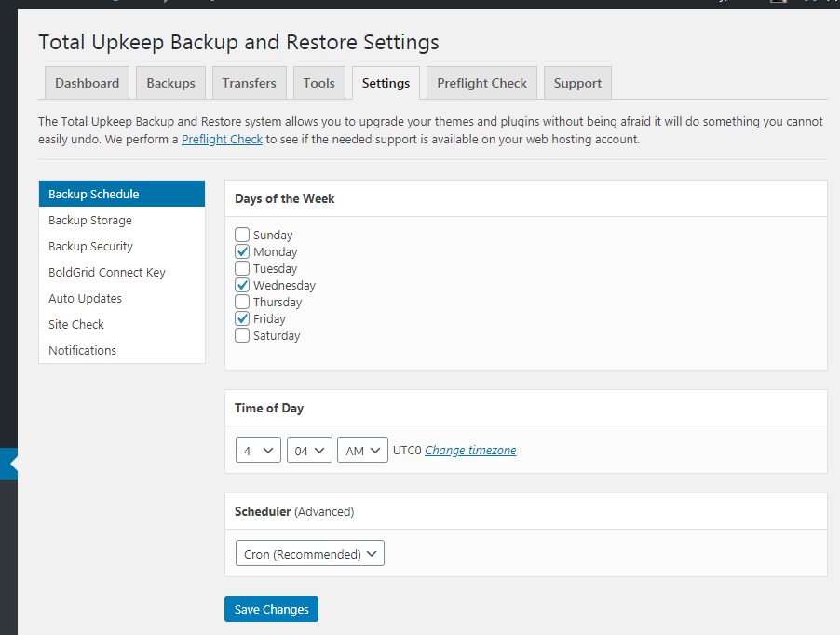Open the Auto Updates section

click(x=85, y=299)
